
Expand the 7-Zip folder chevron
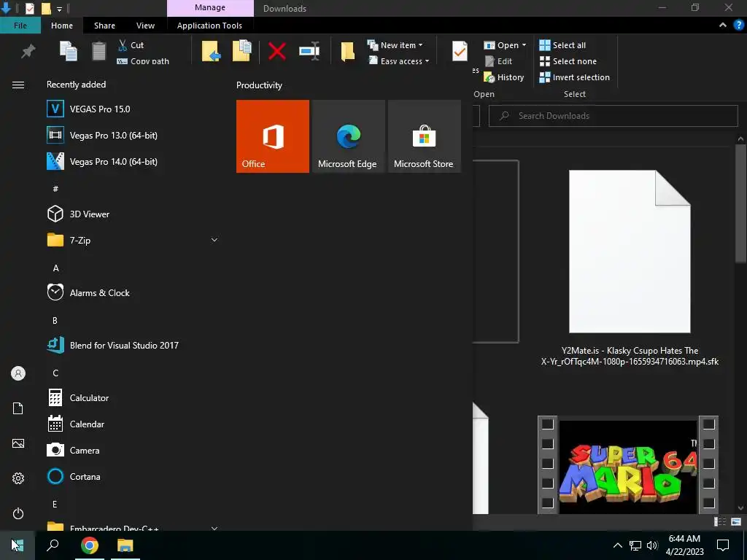pos(214,240)
